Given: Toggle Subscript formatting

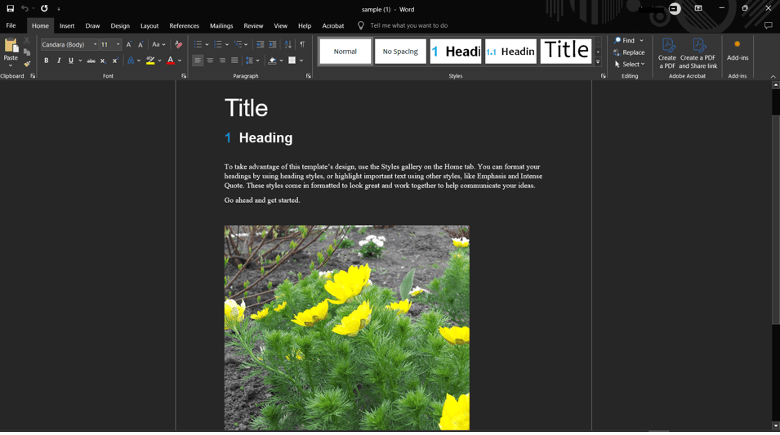Looking at the screenshot, I should pyautogui.click(x=103, y=61).
